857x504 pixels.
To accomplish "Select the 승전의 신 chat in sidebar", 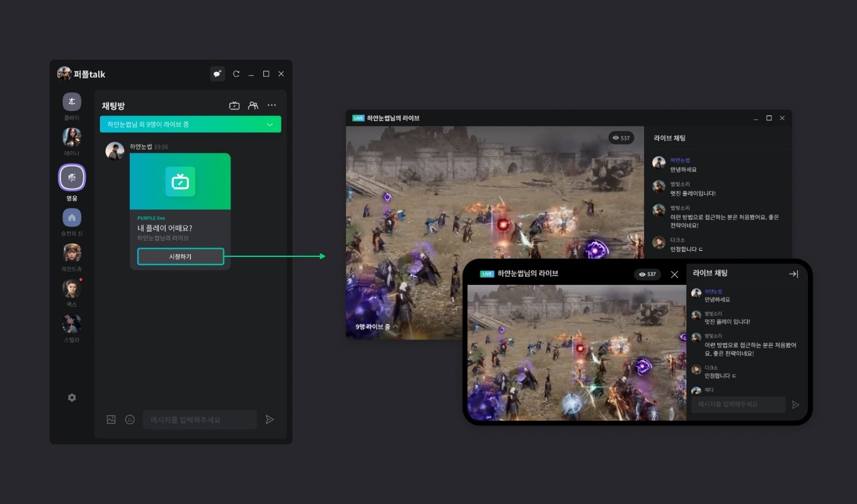I will point(72,217).
